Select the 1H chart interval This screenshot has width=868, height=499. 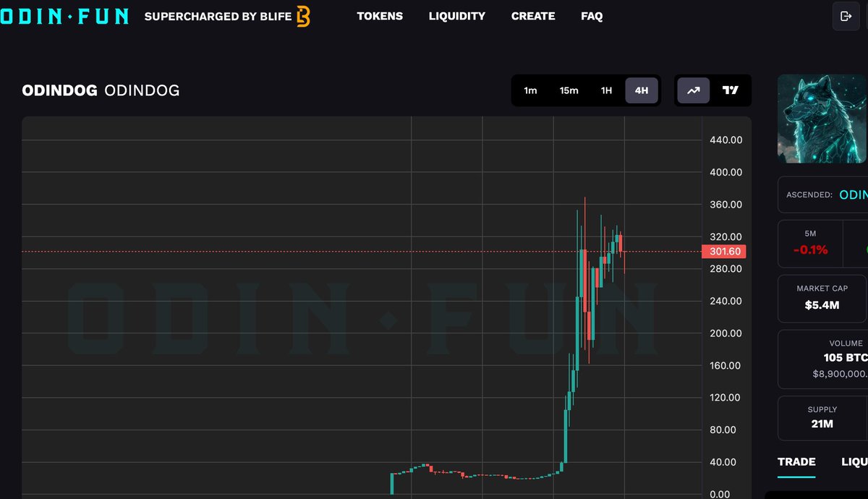coord(606,90)
